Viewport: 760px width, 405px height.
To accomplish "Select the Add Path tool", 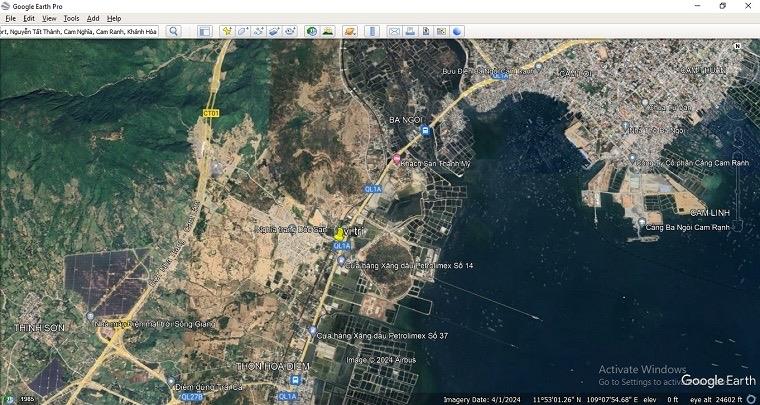I will coord(258,31).
